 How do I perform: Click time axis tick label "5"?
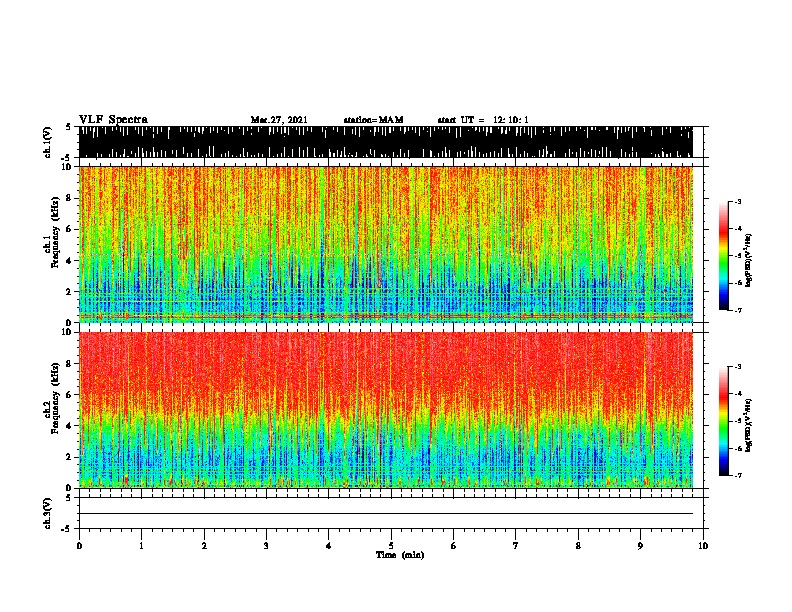click(x=391, y=546)
